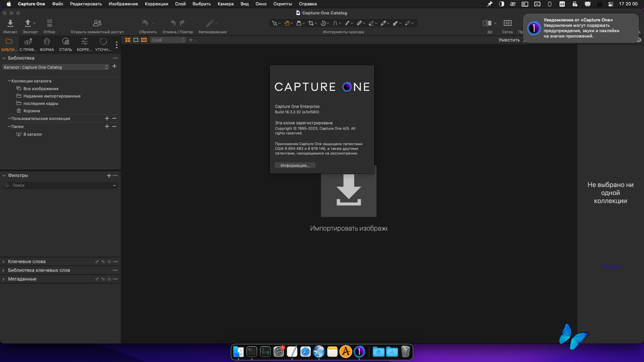Collapse Коллекции каталога tree section
Image resolution: width=644 pixels, height=362 pixels.
point(9,81)
